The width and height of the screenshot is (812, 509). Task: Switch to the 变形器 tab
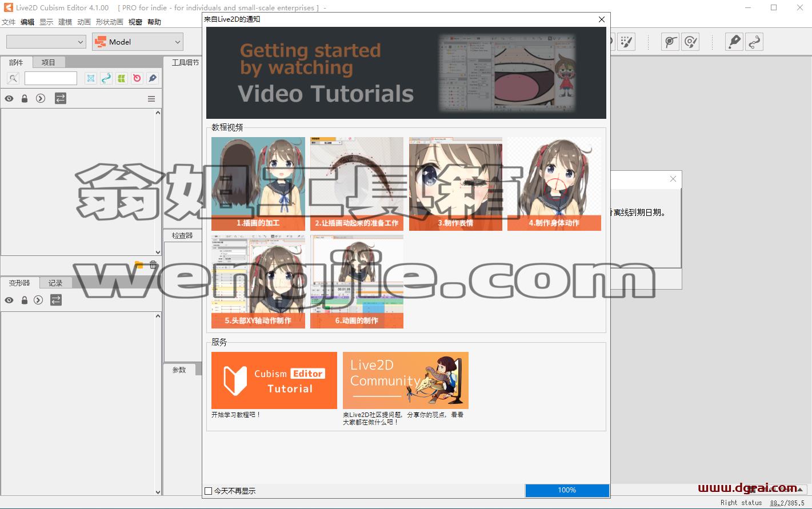click(19, 283)
